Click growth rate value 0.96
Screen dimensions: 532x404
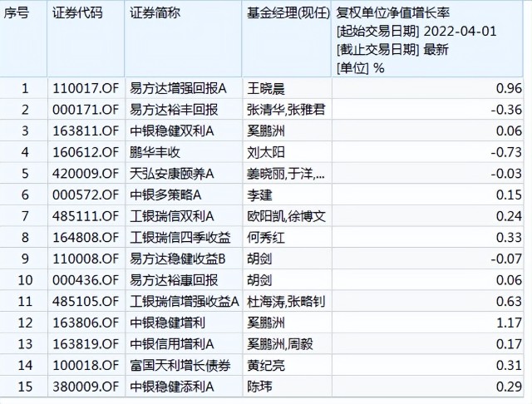click(509, 89)
